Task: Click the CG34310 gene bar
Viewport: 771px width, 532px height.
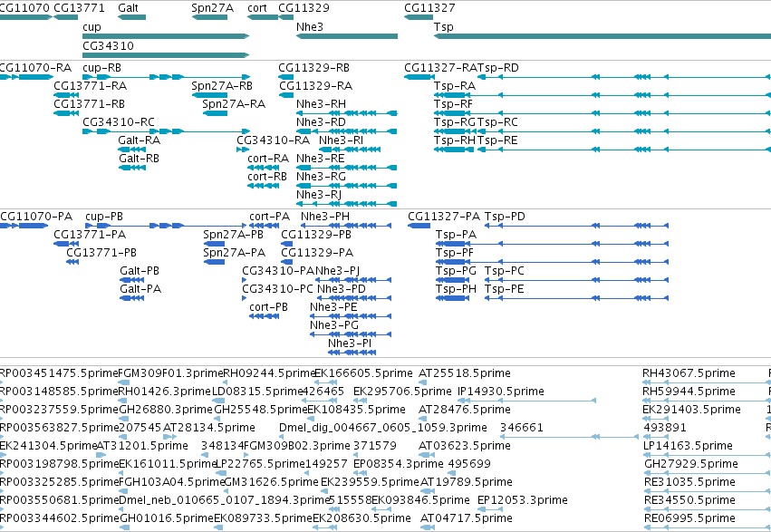Action: coord(166,55)
